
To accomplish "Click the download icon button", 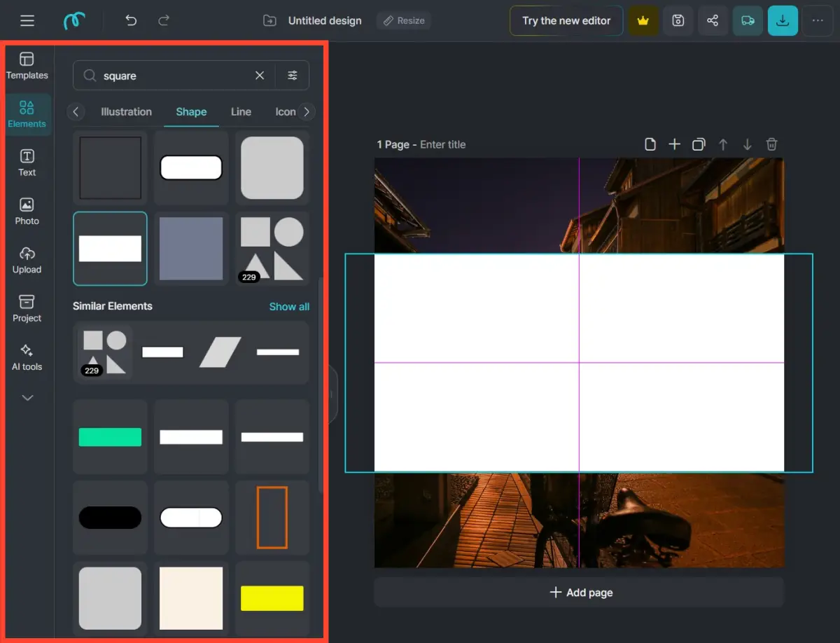I will pos(783,21).
